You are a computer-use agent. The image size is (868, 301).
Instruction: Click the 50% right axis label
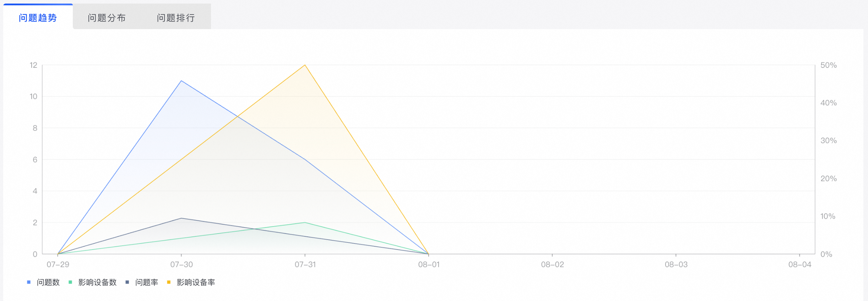pyautogui.click(x=829, y=65)
